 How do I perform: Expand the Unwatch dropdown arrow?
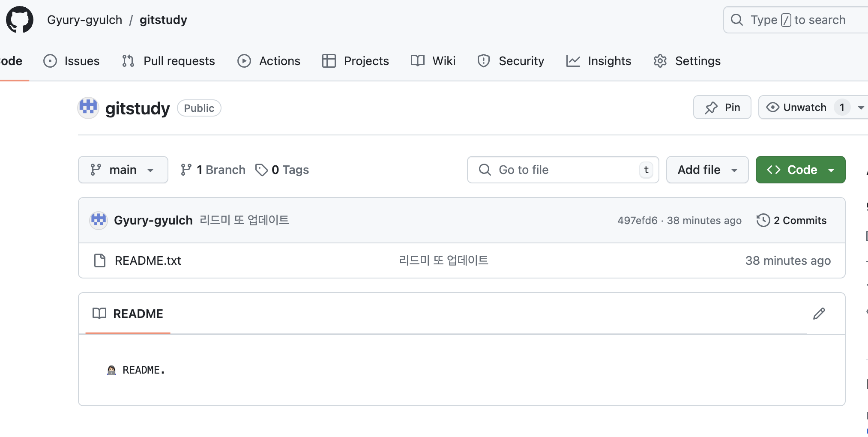pyautogui.click(x=861, y=108)
